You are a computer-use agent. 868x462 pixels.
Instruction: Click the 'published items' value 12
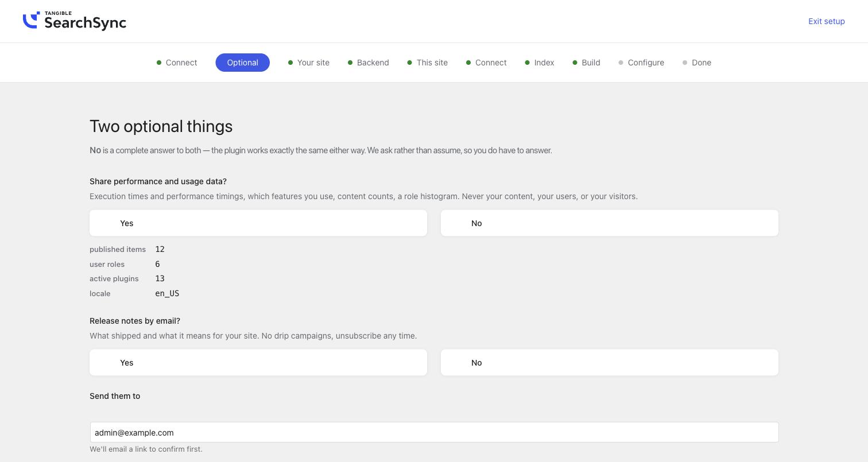click(x=160, y=249)
